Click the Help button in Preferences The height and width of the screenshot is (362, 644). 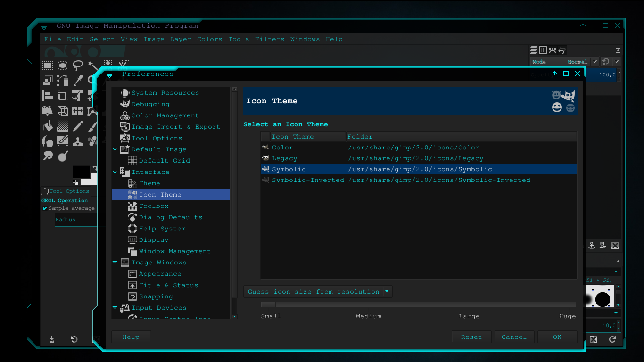tap(131, 337)
